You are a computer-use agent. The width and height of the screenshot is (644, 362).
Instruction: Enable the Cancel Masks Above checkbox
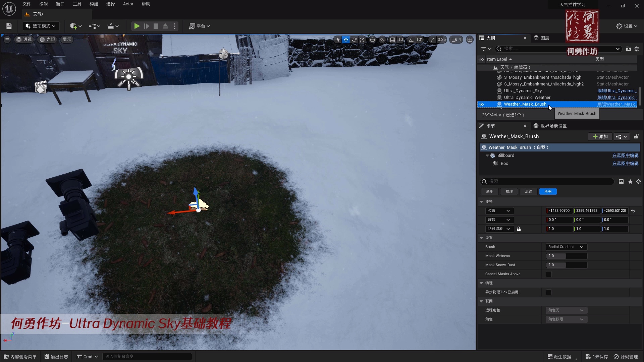coord(549,274)
